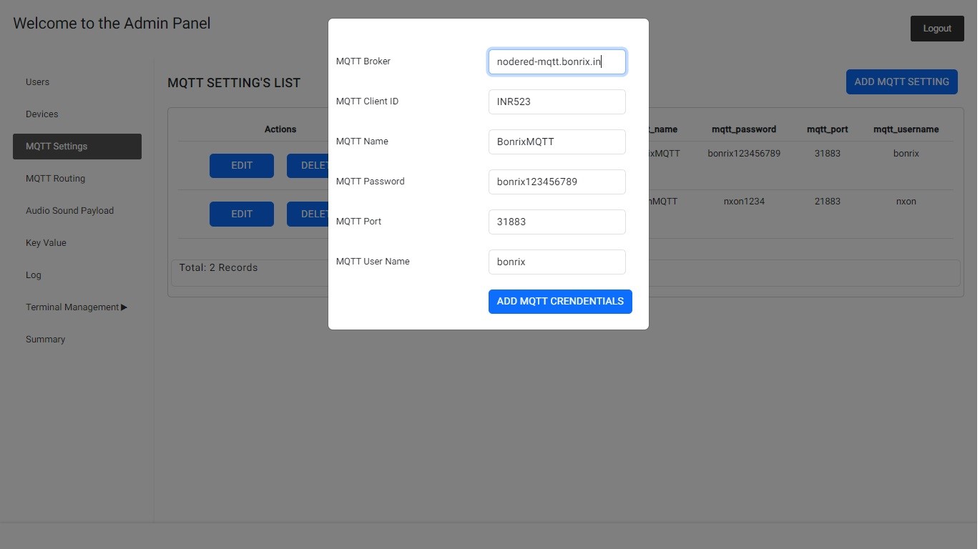980x549 pixels.
Task: Click password cell nxon1234
Action: [x=744, y=202]
